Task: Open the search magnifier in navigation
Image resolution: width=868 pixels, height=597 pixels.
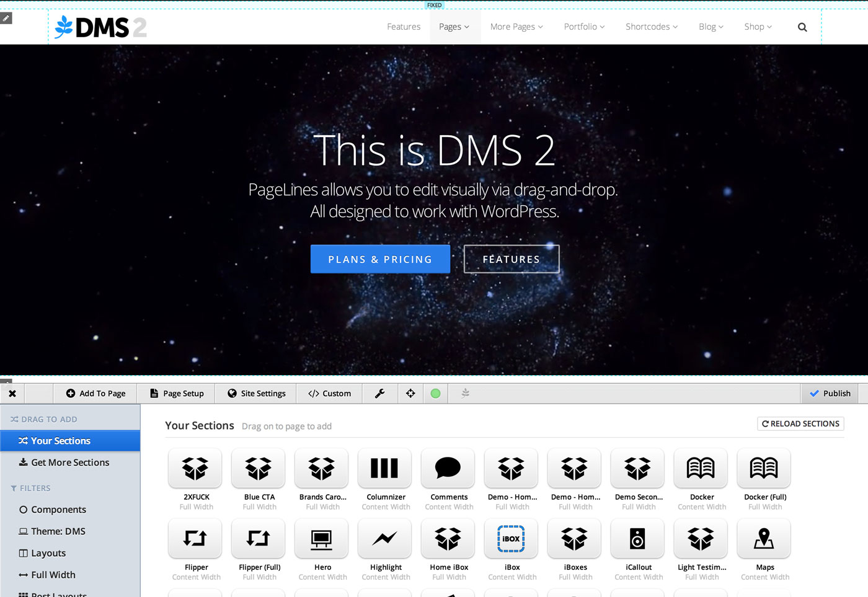Action: point(802,27)
